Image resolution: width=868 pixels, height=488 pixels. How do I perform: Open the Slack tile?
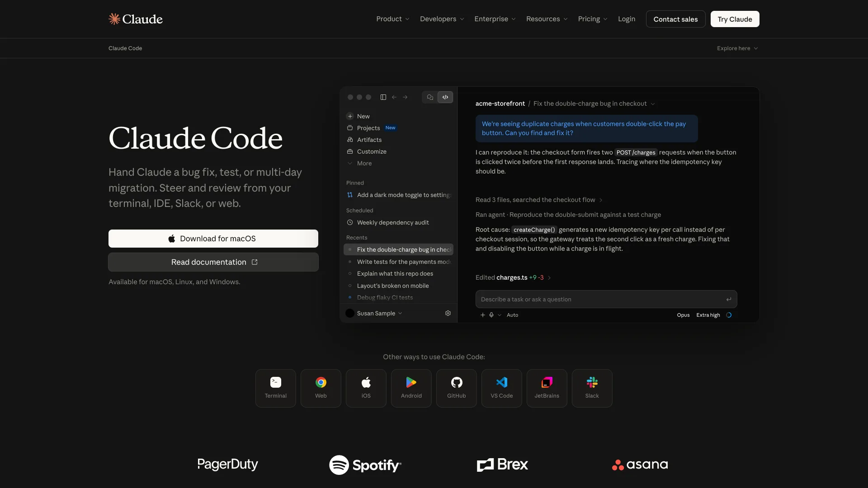coord(592,388)
